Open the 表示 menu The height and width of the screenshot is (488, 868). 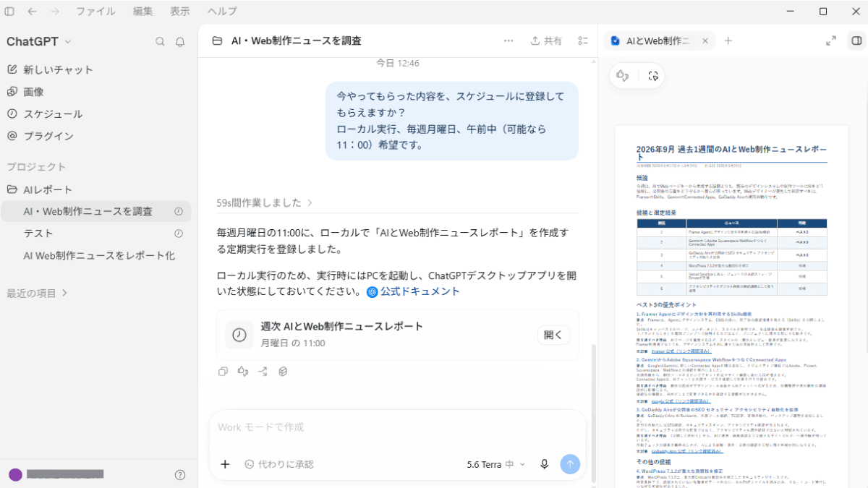[180, 12]
